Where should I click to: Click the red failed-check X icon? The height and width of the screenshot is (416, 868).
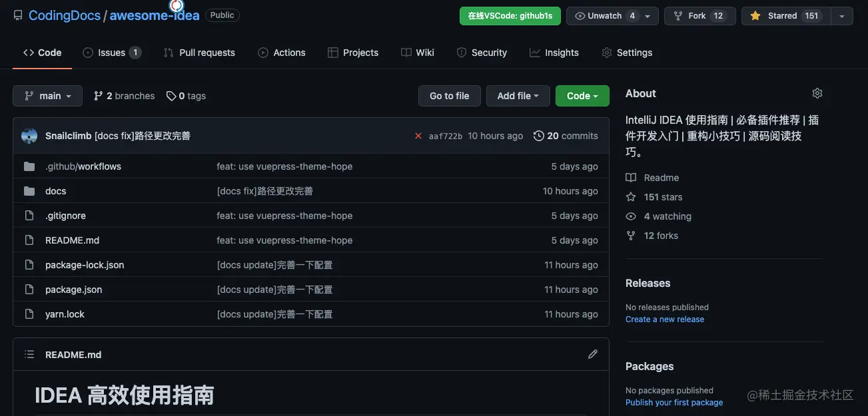click(x=418, y=136)
